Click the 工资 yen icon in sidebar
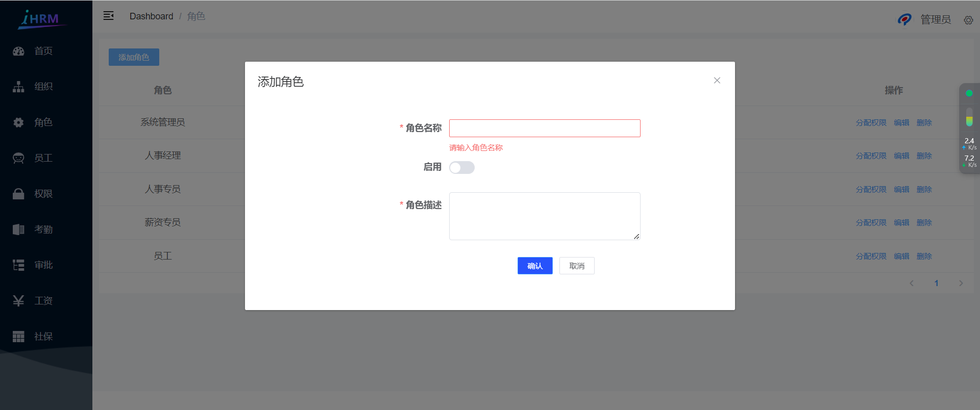This screenshot has height=410, width=980. 18,301
